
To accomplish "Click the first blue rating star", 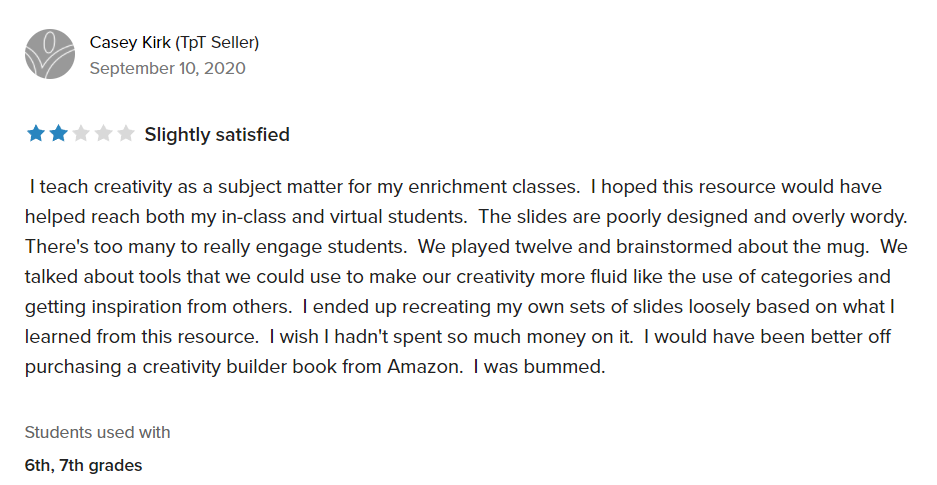I will coord(36,134).
